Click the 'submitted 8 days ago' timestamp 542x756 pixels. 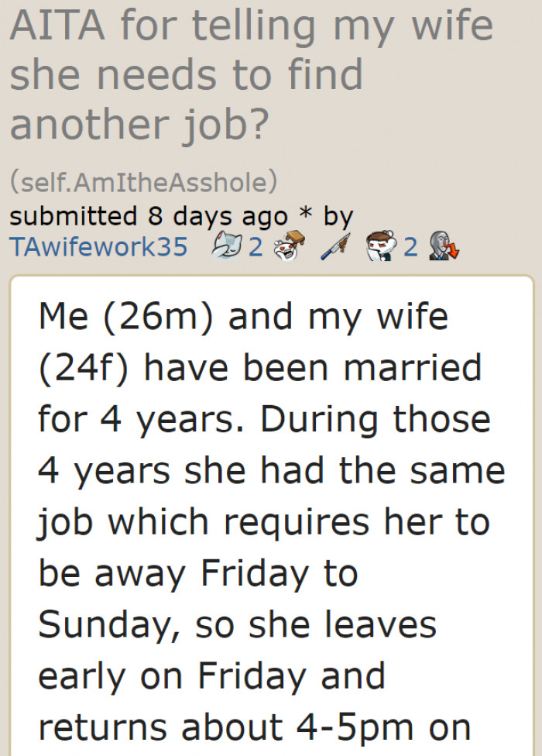149,215
